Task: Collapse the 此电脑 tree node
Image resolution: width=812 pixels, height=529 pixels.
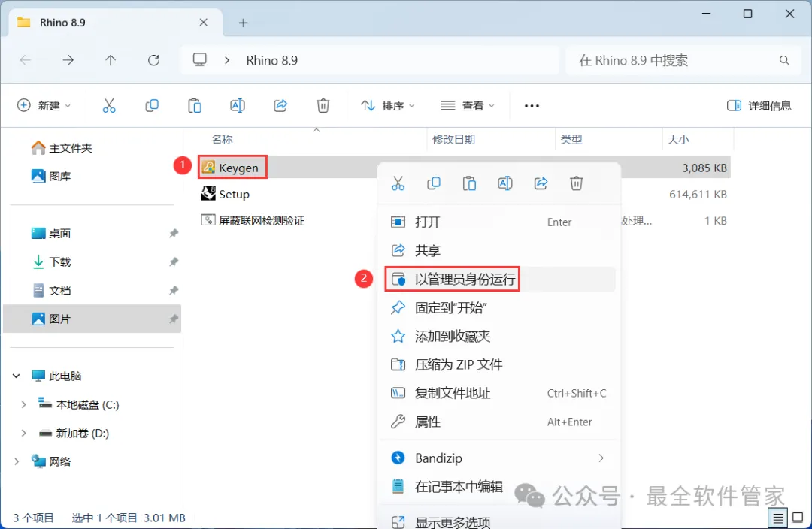Action: [17, 376]
